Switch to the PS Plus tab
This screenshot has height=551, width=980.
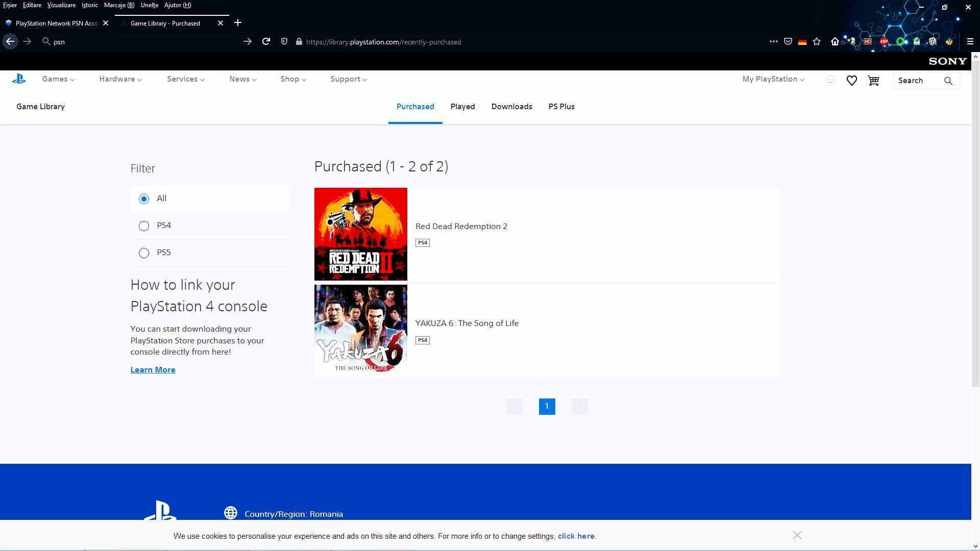pyautogui.click(x=561, y=107)
